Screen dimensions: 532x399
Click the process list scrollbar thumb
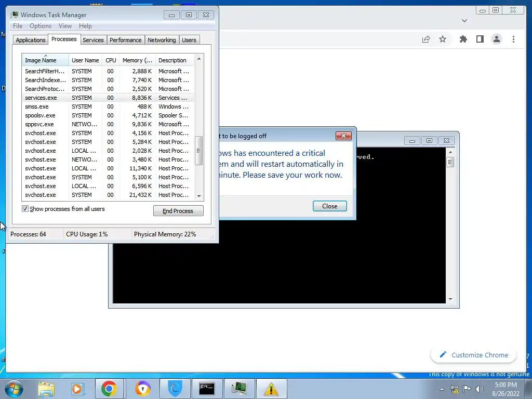tap(199, 150)
